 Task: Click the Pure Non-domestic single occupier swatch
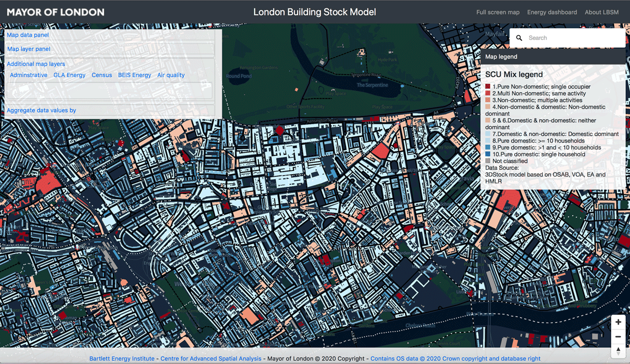pos(488,87)
